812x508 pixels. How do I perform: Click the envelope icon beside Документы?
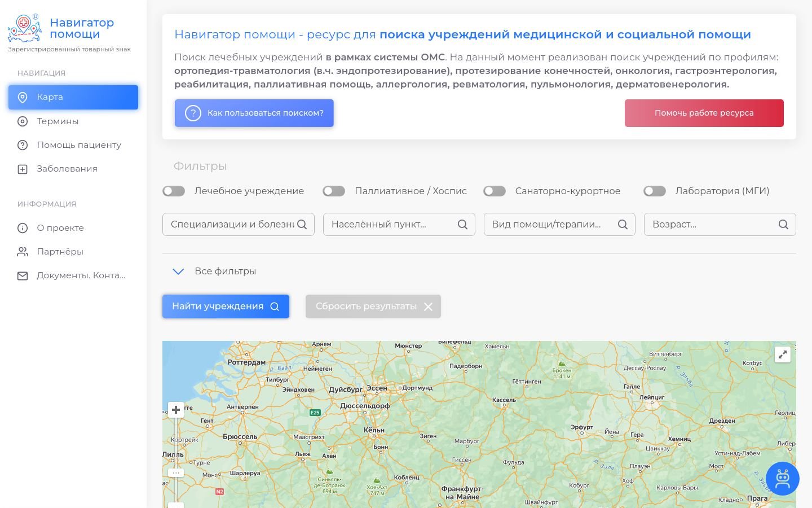pyautogui.click(x=23, y=275)
